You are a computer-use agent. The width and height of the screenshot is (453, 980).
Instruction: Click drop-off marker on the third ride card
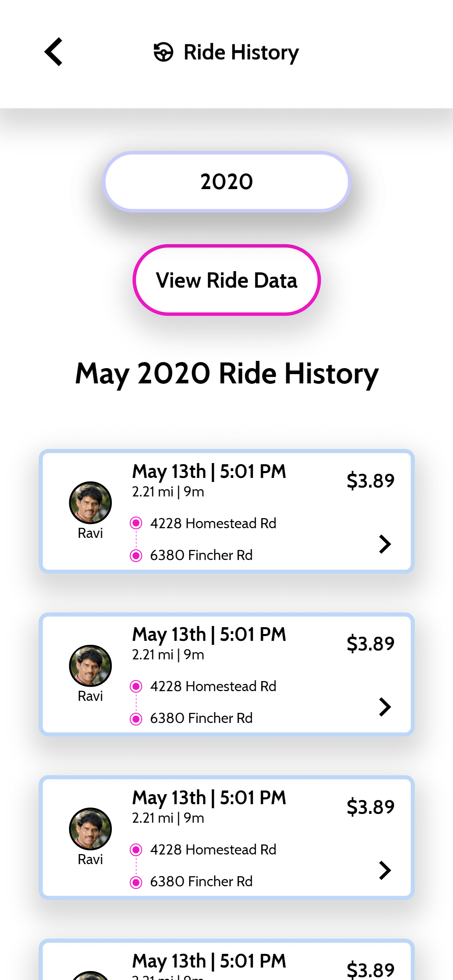click(136, 882)
